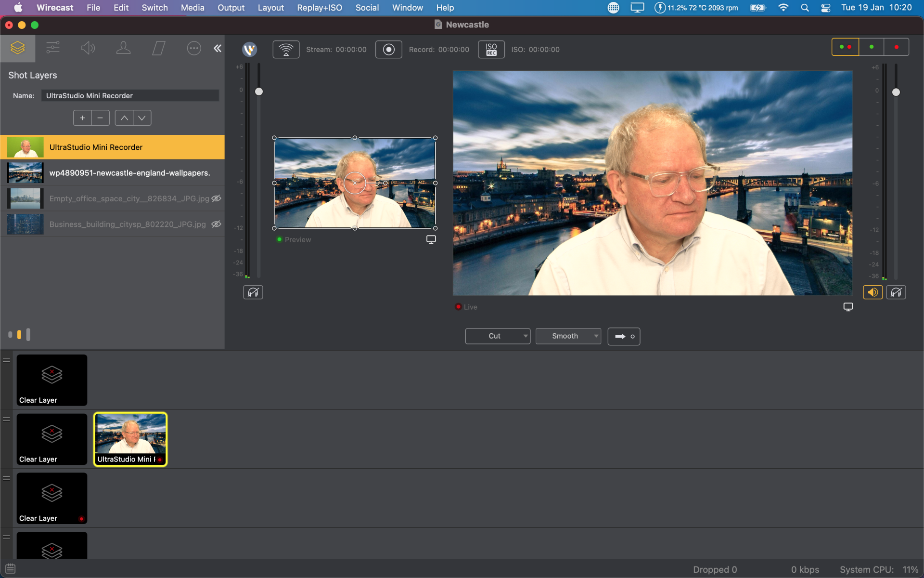Toggle the live audio monitor speaker button
The width and height of the screenshot is (924, 578).
pyautogui.click(x=872, y=292)
